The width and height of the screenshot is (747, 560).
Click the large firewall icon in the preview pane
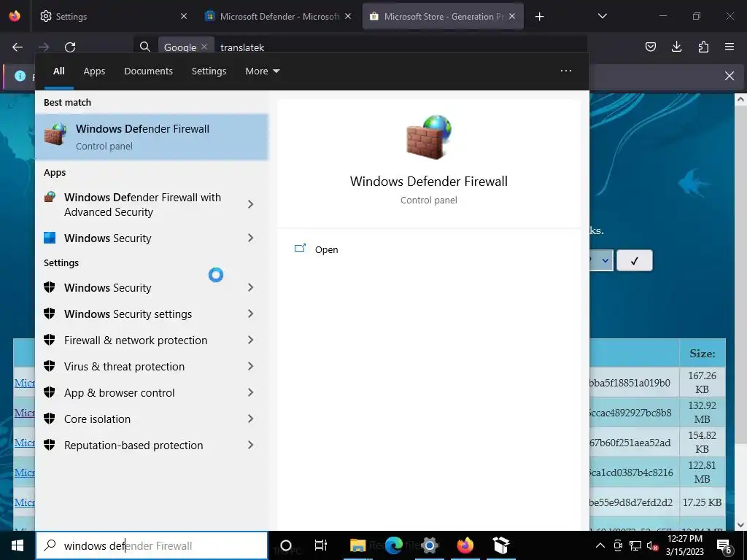pyautogui.click(x=428, y=137)
